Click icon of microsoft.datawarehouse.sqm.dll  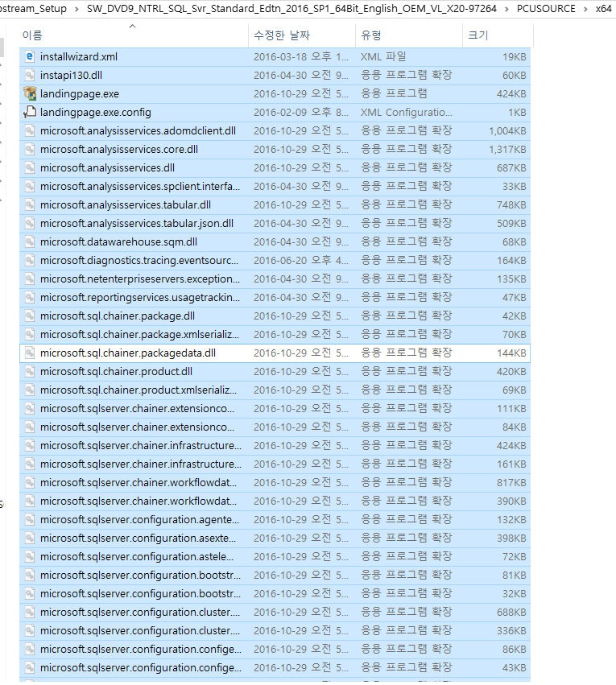30,241
